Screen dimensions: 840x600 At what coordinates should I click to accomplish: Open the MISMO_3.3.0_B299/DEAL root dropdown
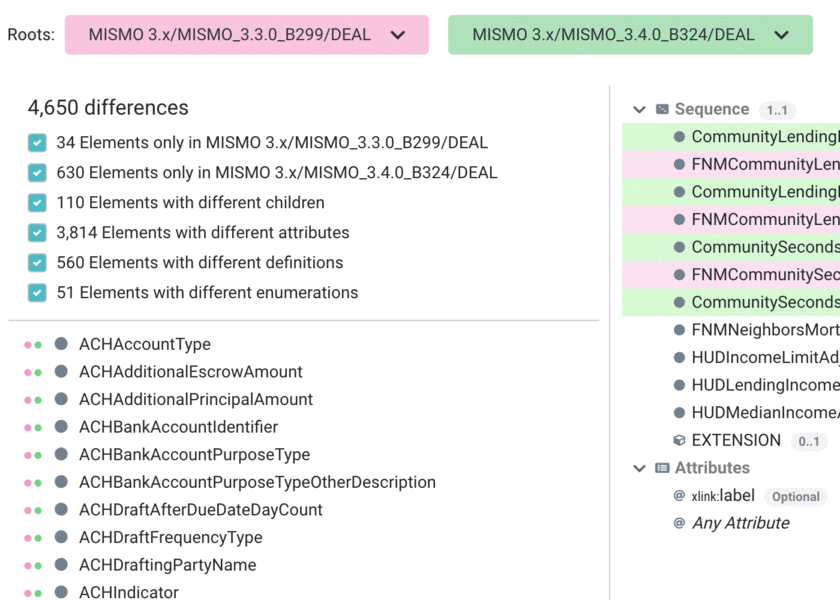tap(398, 34)
